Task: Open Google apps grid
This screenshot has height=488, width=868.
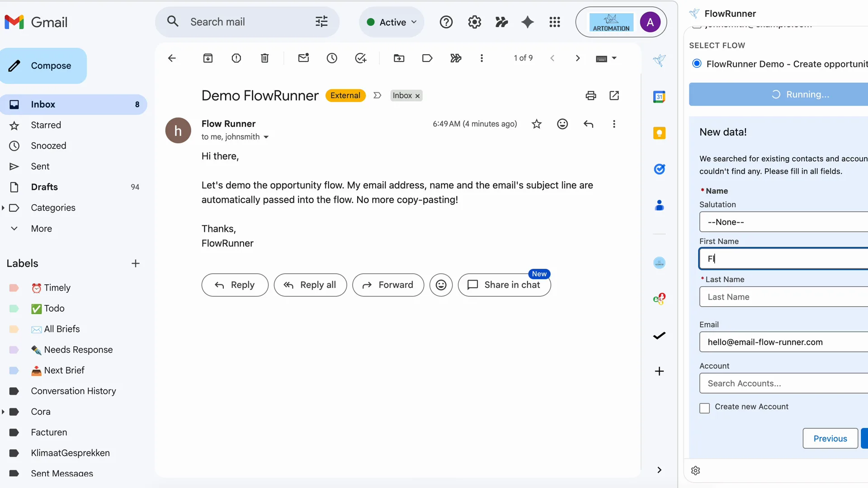Action: 555,22
